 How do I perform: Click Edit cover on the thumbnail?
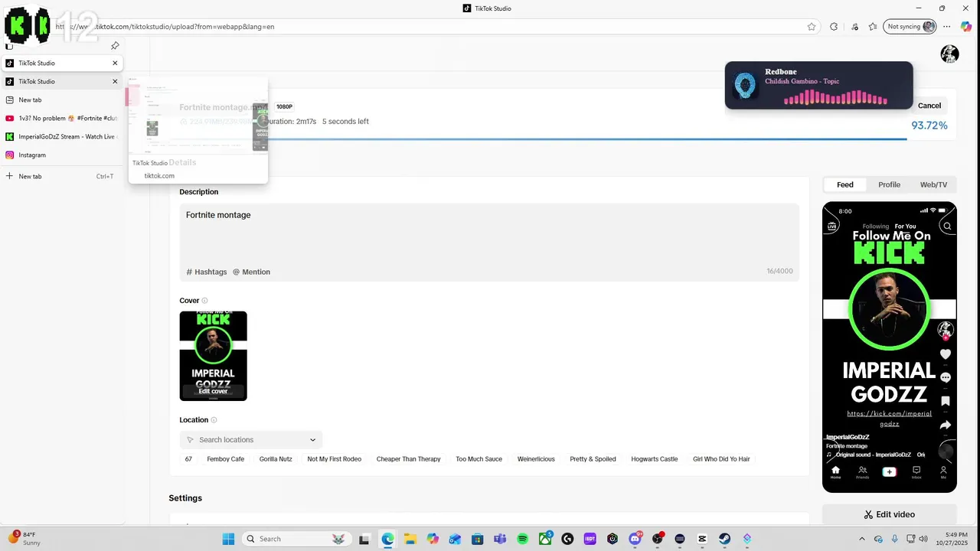213,391
